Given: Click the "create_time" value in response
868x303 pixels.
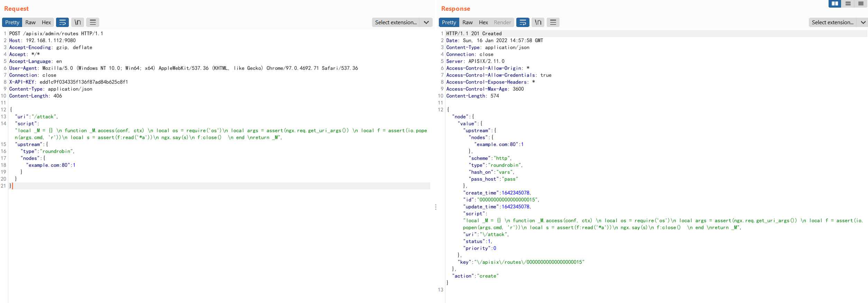Looking at the screenshot, I should click(x=516, y=193).
